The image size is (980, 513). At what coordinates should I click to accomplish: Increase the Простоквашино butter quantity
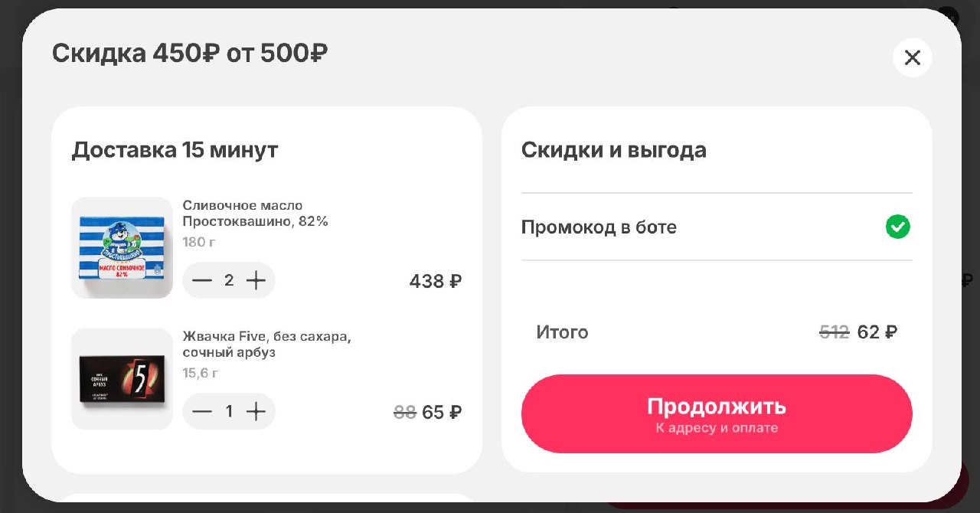coord(256,281)
